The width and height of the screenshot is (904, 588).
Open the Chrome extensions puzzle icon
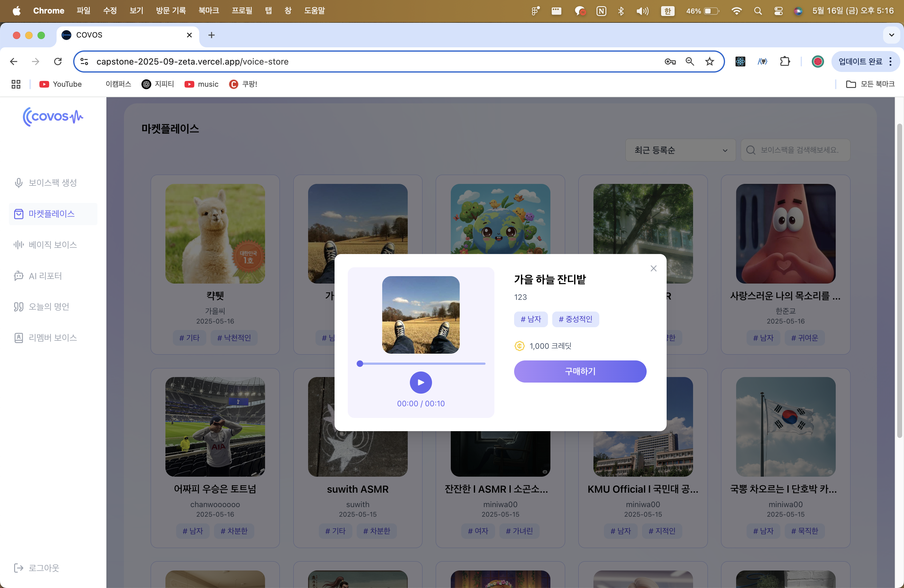coord(785,62)
